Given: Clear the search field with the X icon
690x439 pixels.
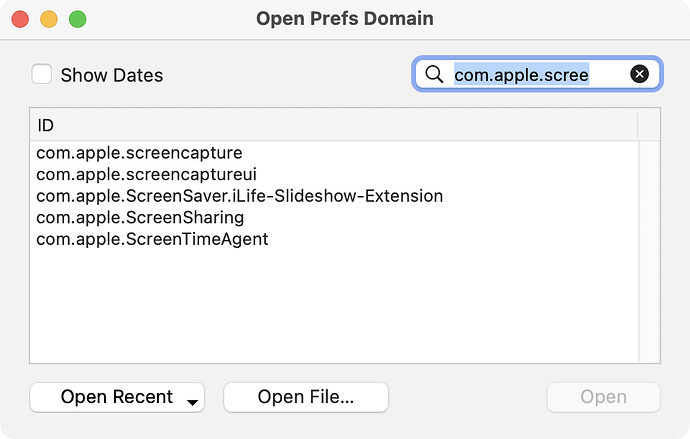Looking at the screenshot, I should pos(639,74).
